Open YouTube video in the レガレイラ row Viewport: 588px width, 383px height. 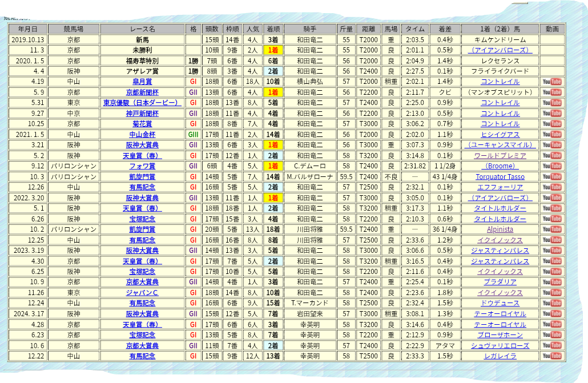pos(551,356)
